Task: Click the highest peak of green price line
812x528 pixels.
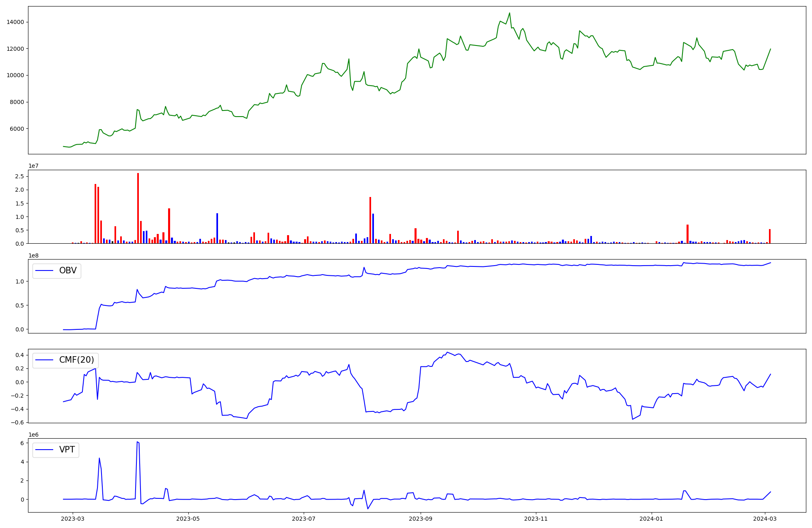Action: 510,13
